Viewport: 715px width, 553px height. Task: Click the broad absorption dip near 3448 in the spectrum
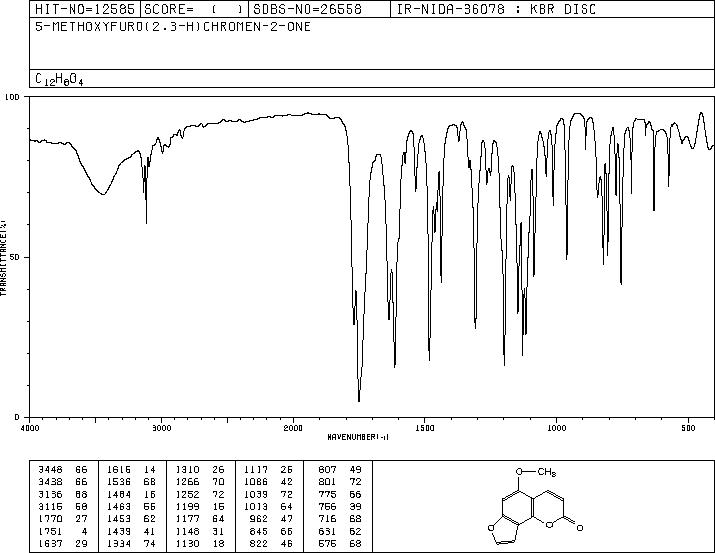(x=104, y=193)
